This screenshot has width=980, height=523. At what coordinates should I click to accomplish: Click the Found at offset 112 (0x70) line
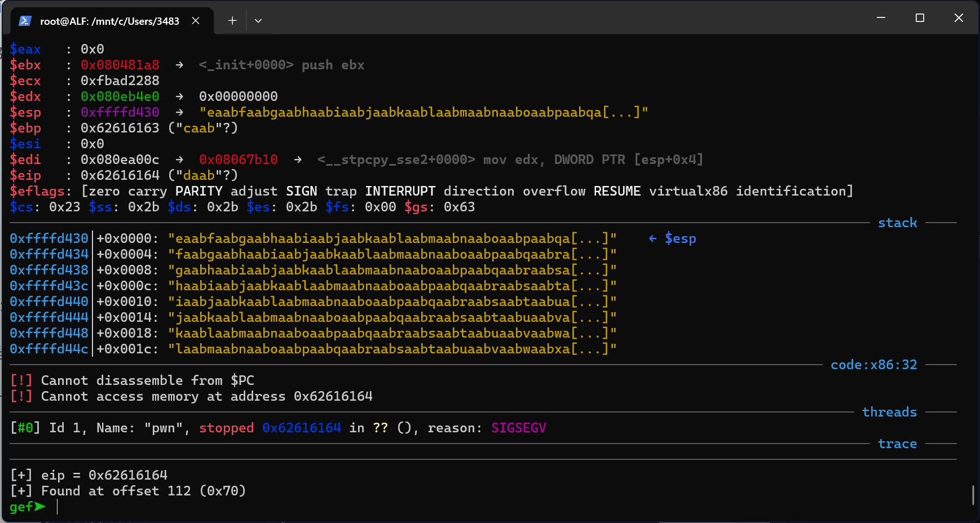[128, 491]
